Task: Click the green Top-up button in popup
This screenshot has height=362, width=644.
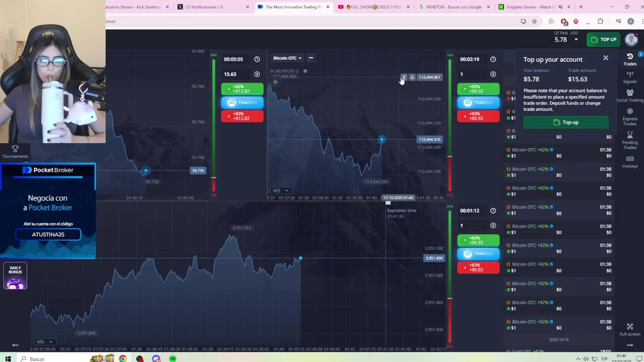Action: 566,122
